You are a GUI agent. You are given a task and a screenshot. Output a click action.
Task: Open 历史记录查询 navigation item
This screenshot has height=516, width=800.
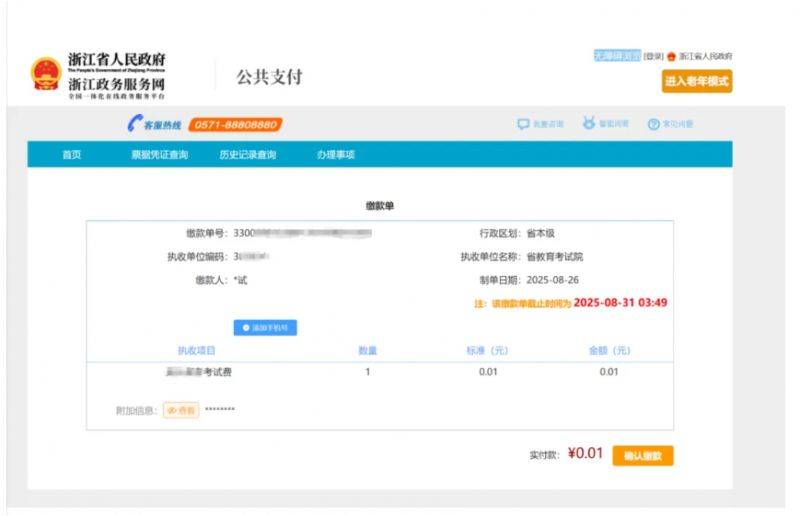(x=247, y=155)
